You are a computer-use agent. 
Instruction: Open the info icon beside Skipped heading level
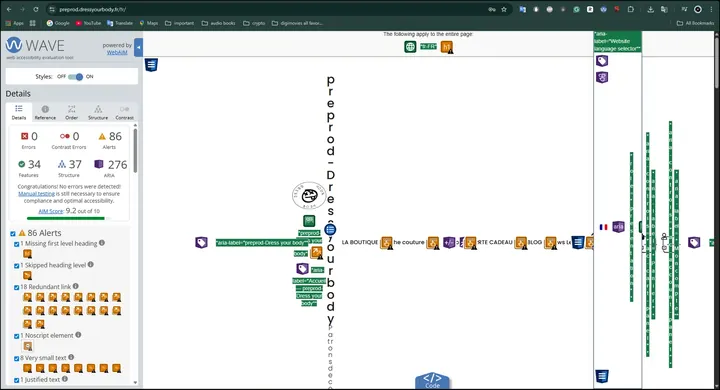tap(91, 264)
